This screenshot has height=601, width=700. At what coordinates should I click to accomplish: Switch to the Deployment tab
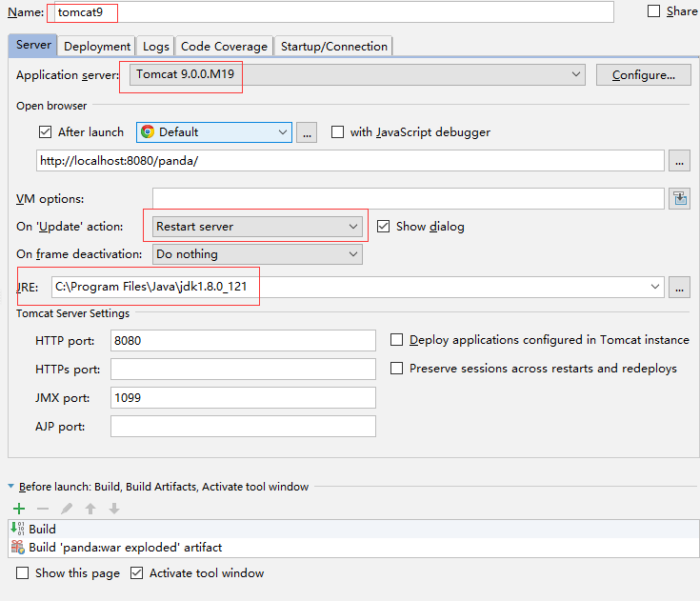(97, 47)
